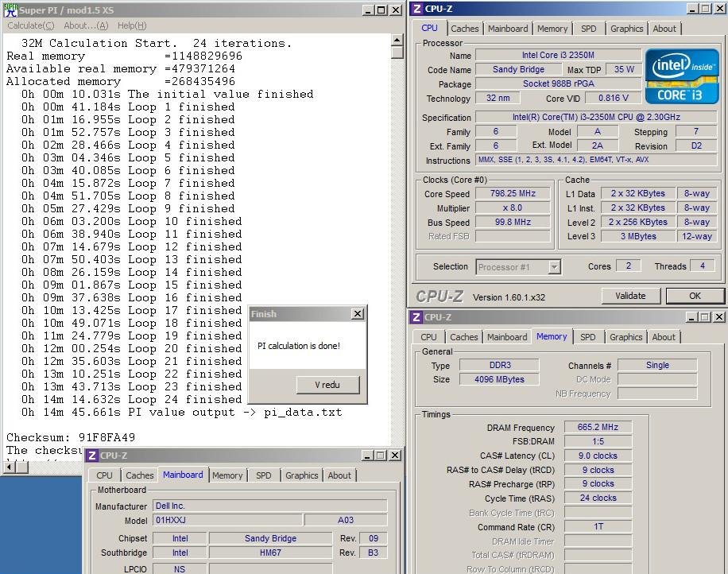Click the PI value output pi_data.txt line
Image resolution: width=728 pixels, height=574 pixels.
tap(181, 413)
